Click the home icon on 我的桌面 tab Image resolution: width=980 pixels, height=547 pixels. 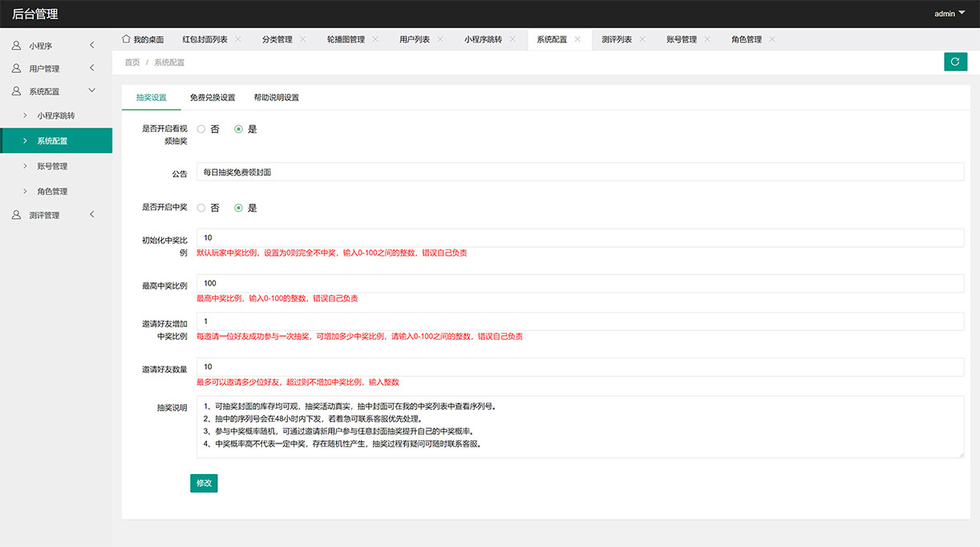pos(126,38)
